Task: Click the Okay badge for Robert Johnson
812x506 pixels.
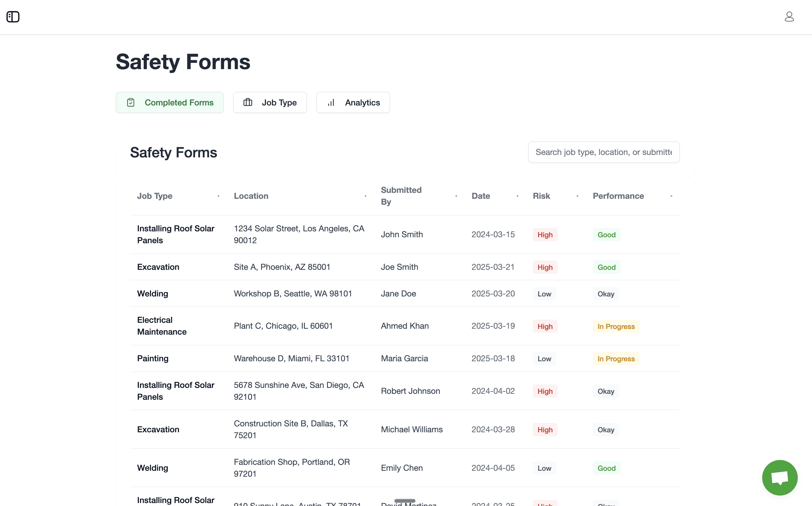Action: click(606, 391)
